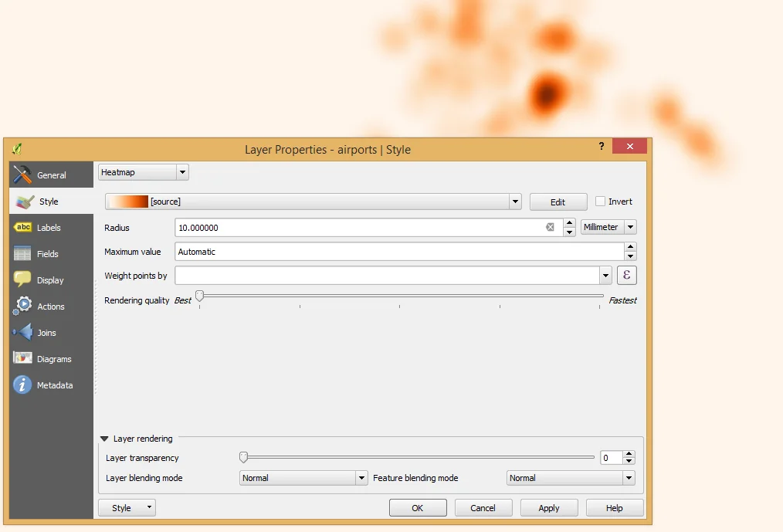783x532 pixels.
Task: Click the Maximum value input field
Action: pyautogui.click(x=398, y=252)
